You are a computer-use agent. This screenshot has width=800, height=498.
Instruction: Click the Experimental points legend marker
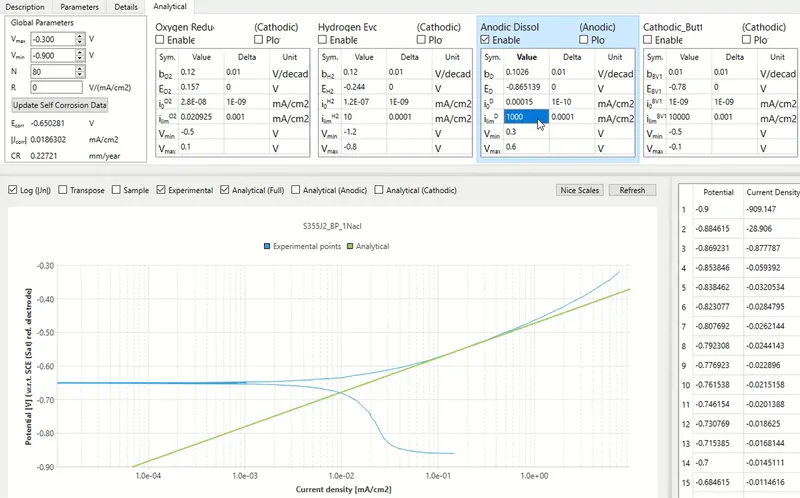coord(267,246)
